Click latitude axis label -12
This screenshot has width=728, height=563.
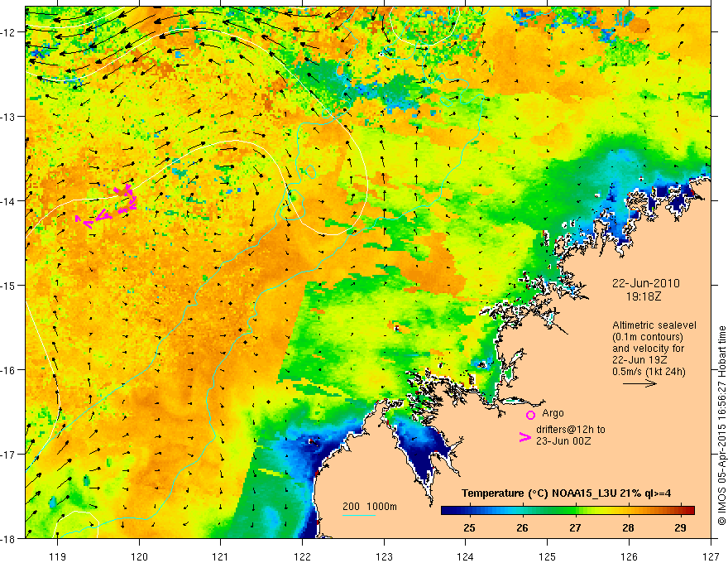pos(9,32)
